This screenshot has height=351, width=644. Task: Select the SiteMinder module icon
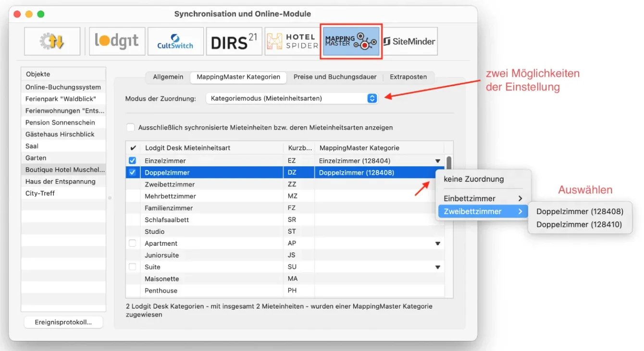pos(409,41)
